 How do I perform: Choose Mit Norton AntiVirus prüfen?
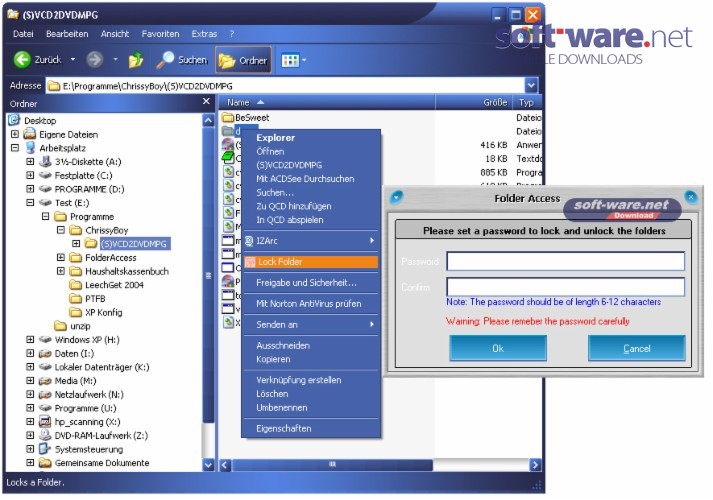[309, 304]
